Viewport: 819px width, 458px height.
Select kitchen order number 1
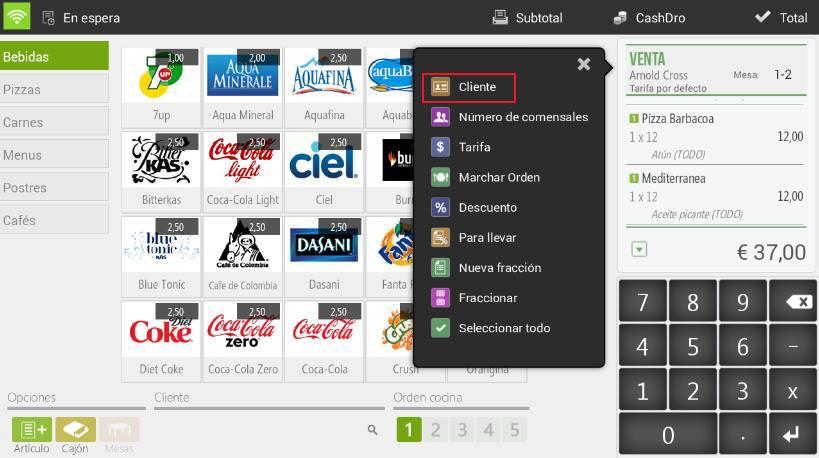point(408,430)
